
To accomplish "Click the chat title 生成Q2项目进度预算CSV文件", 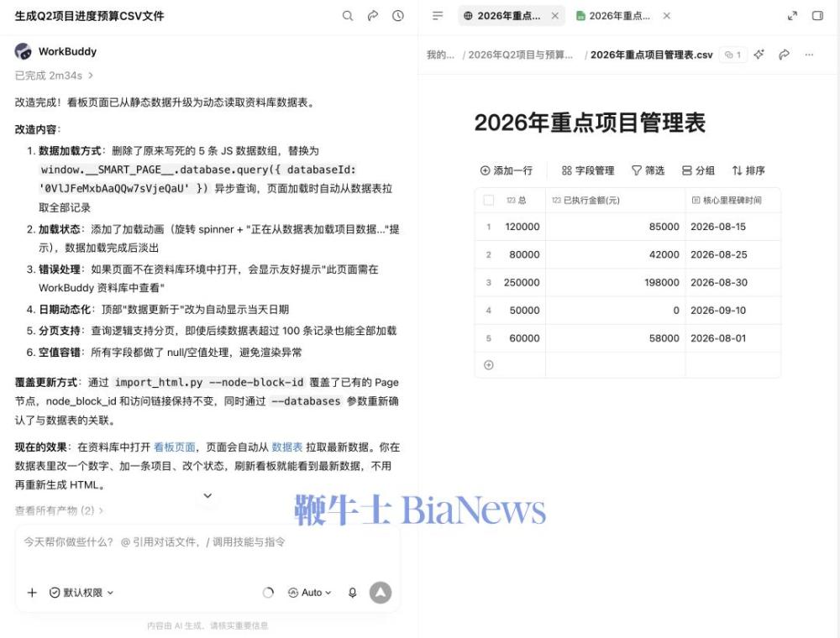I will click(90, 16).
